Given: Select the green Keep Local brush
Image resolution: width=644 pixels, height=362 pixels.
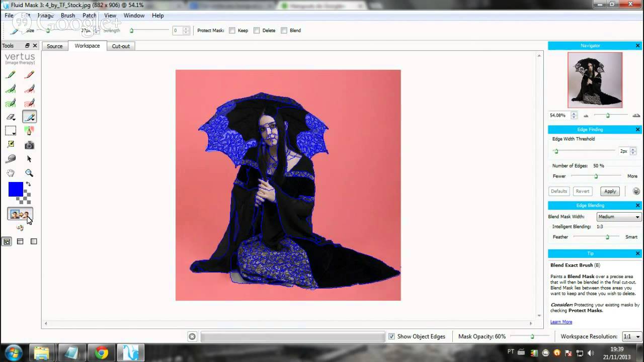Looking at the screenshot, I should [11, 88].
